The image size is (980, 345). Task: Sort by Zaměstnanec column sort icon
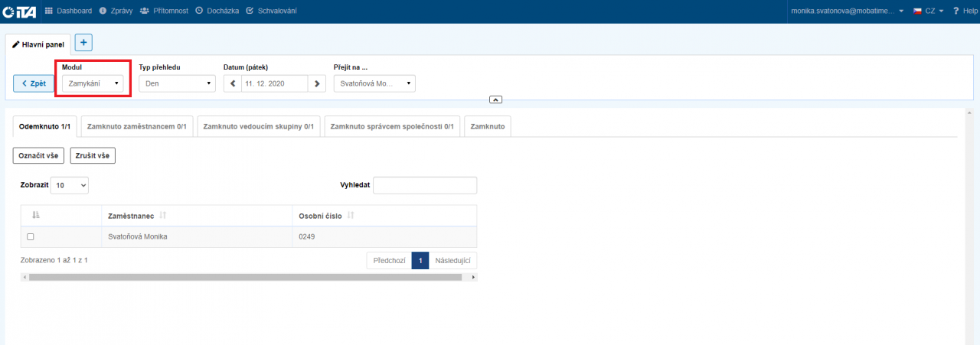point(162,216)
